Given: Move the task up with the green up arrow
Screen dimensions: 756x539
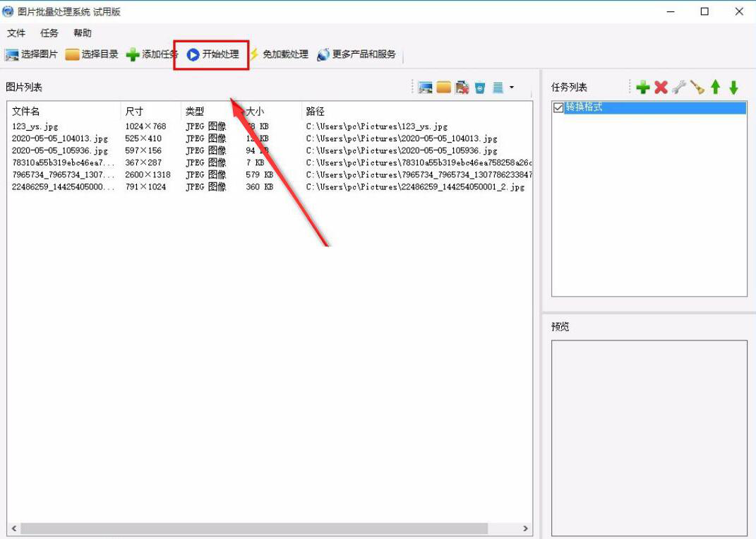Looking at the screenshot, I should (716, 88).
